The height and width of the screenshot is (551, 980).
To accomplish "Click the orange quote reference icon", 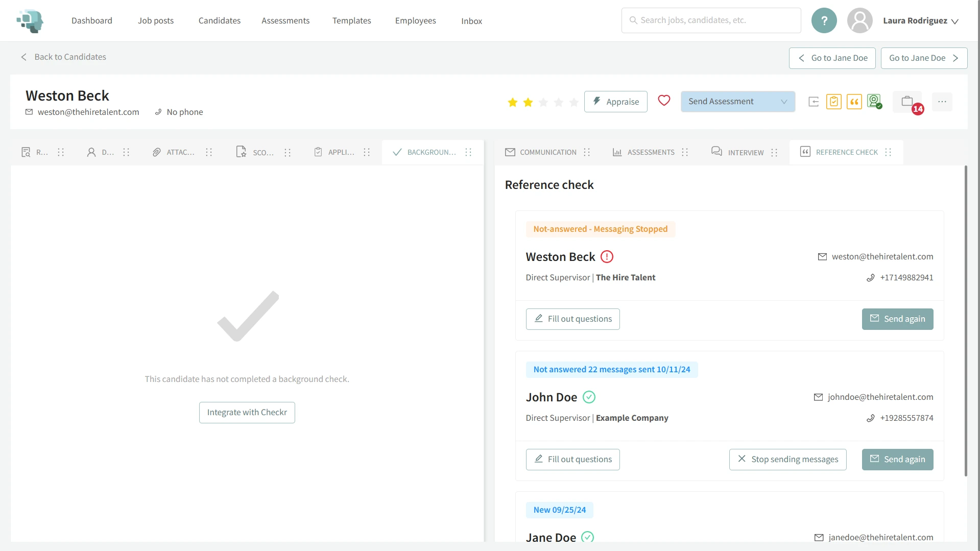I will pyautogui.click(x=854, y=102).
